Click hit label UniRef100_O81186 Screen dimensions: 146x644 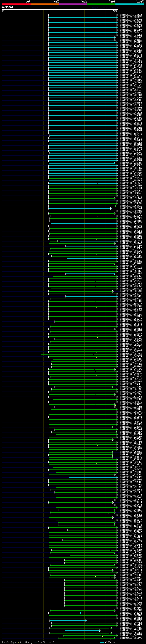point(131,417)
